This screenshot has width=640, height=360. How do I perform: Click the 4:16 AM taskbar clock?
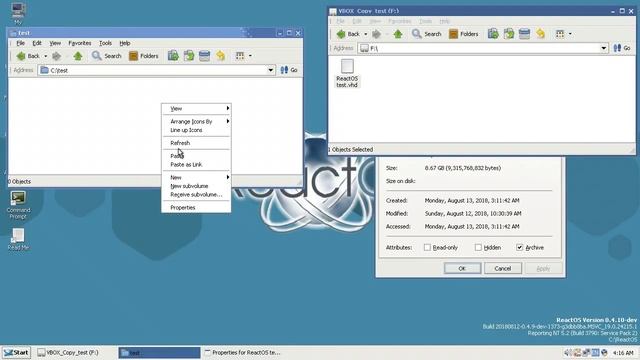point(623,353)
